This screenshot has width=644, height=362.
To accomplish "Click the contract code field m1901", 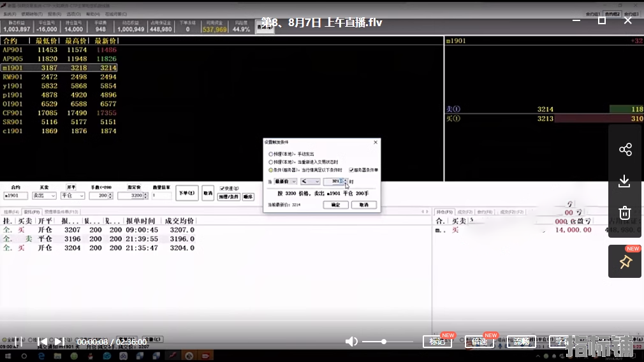I will (15, 196).
